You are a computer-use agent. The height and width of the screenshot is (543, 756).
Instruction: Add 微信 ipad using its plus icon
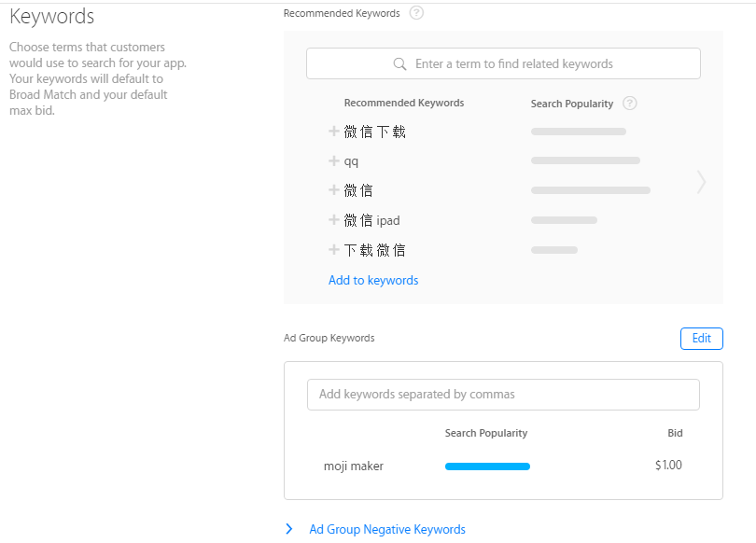(x=333, y=219)
